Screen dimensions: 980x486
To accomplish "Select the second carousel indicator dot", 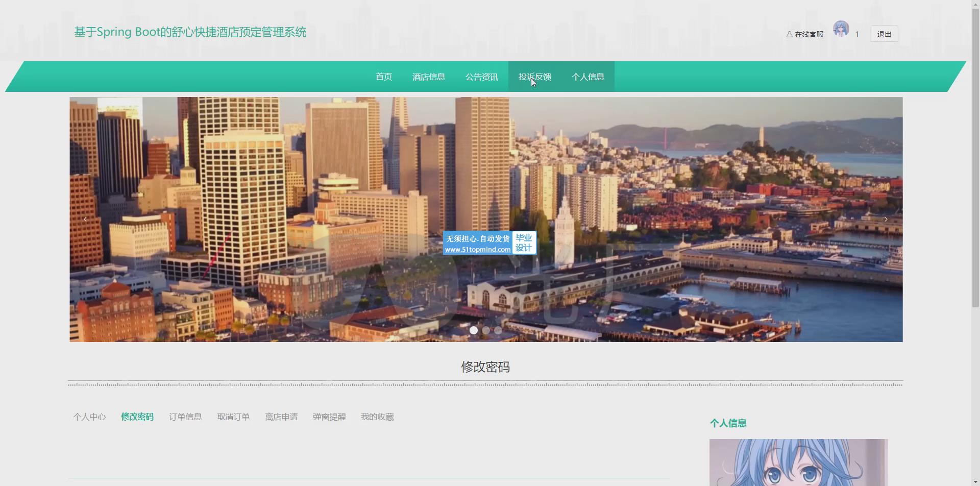I will (486, 330).
